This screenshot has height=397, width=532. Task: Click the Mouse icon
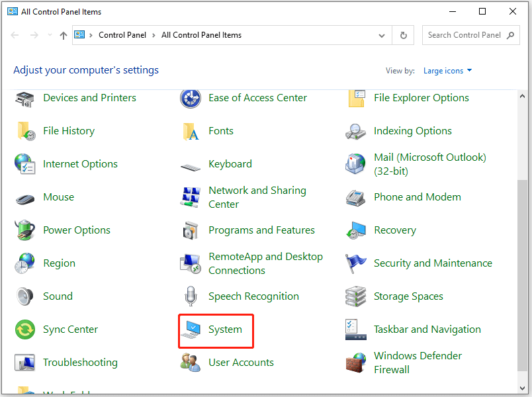(x=24, y=199)
